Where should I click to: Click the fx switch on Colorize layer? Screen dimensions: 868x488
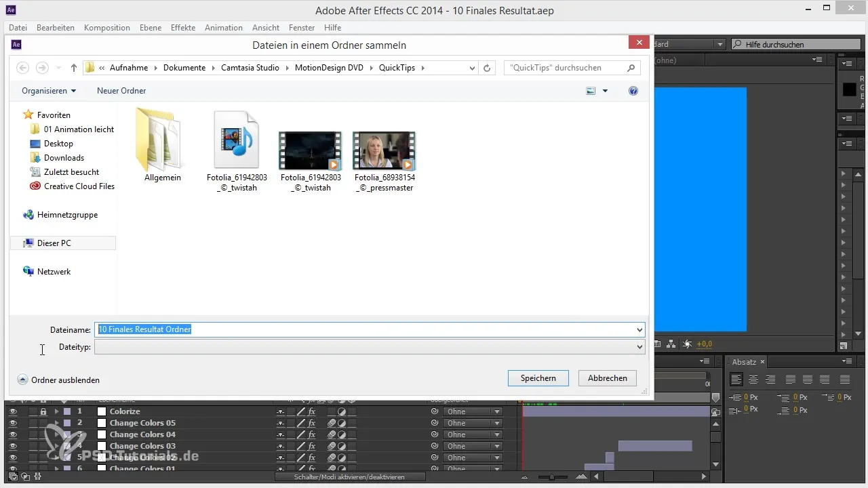[312, 411]
